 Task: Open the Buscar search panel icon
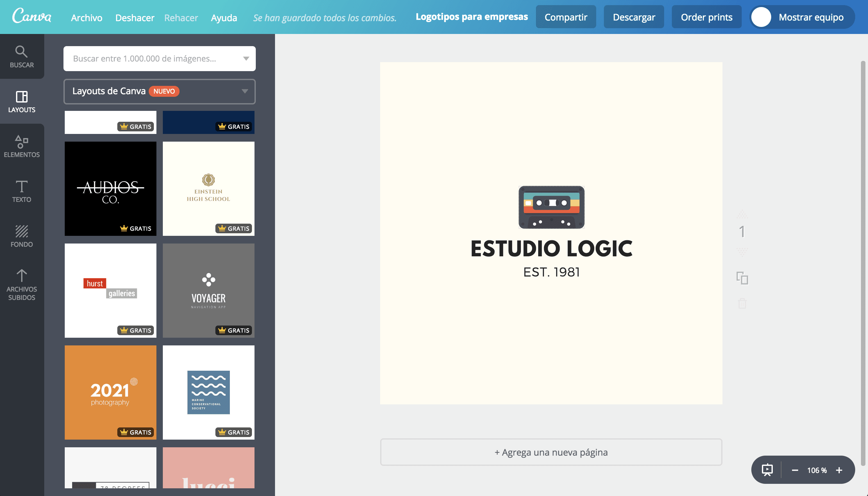pyautogui.click(x=21, y=56)
